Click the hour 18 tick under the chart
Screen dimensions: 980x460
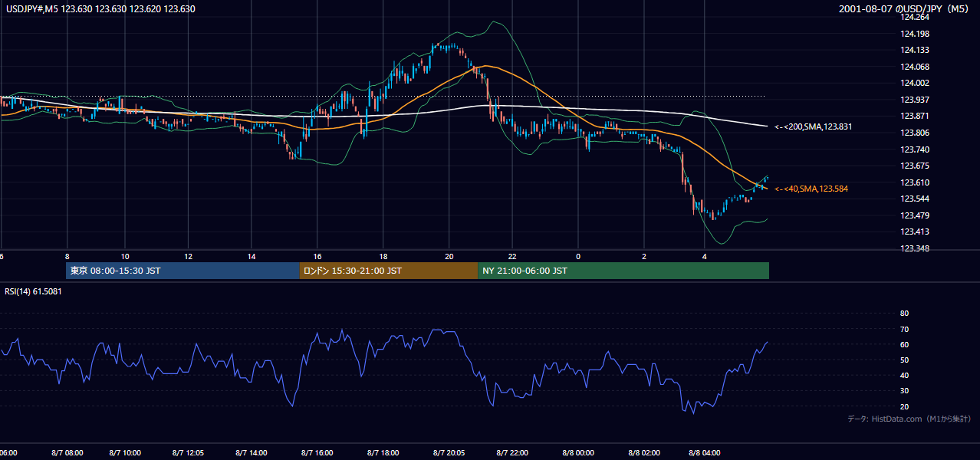pos(383,257)
